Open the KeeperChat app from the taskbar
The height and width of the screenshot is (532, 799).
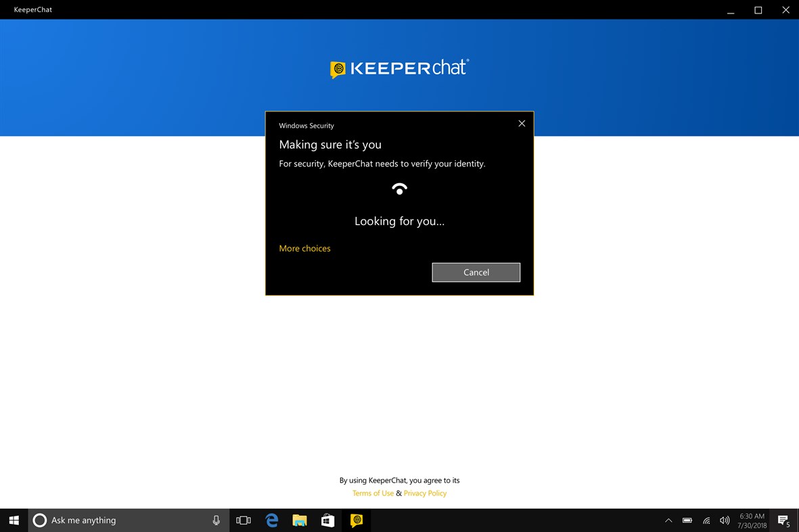[x=356, y=521]
